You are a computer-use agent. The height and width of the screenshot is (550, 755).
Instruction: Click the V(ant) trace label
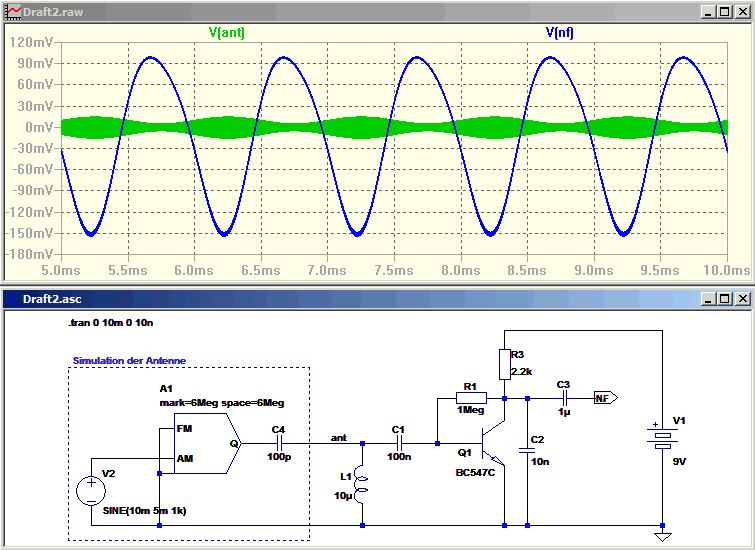click(x=227, y=33)
